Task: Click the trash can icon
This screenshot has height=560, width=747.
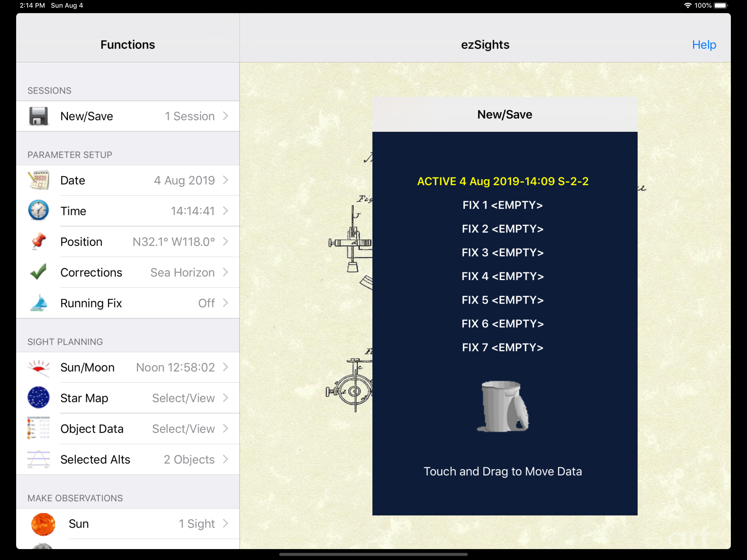Action: 503,407
